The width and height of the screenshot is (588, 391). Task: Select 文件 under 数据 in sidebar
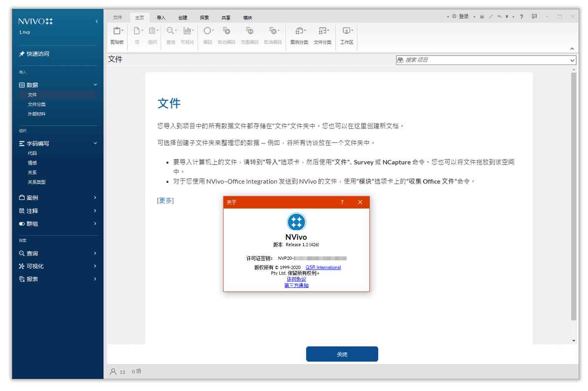click(x=58, y=95)
